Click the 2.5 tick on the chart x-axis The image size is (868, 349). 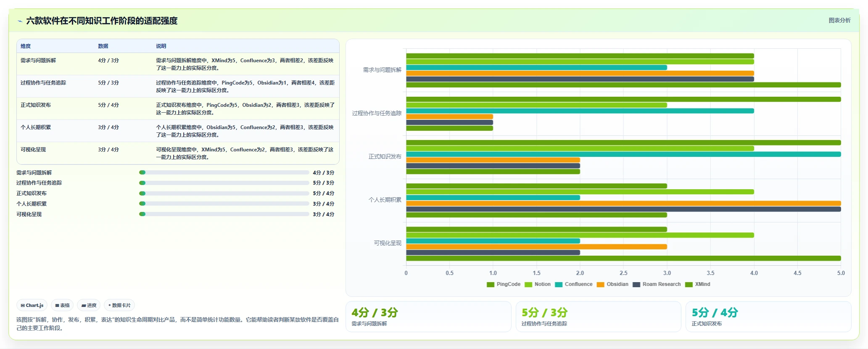point(623,273)
